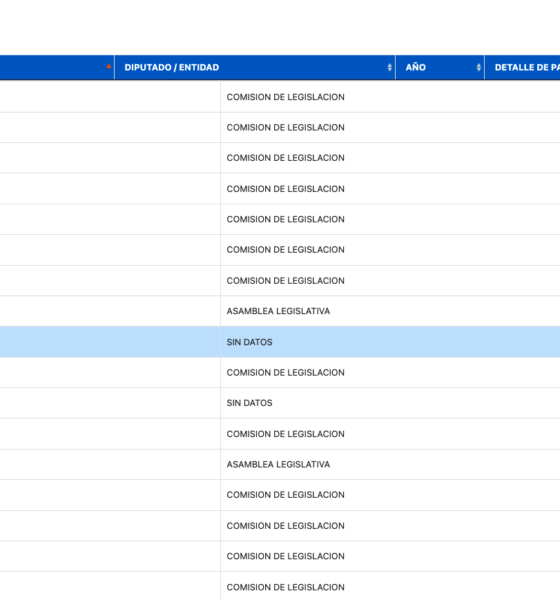Select the first ASAMBLEA LEGISLATIVA row
The width and height of the screenshot is (560, 600).
click(x=280, y=311)
